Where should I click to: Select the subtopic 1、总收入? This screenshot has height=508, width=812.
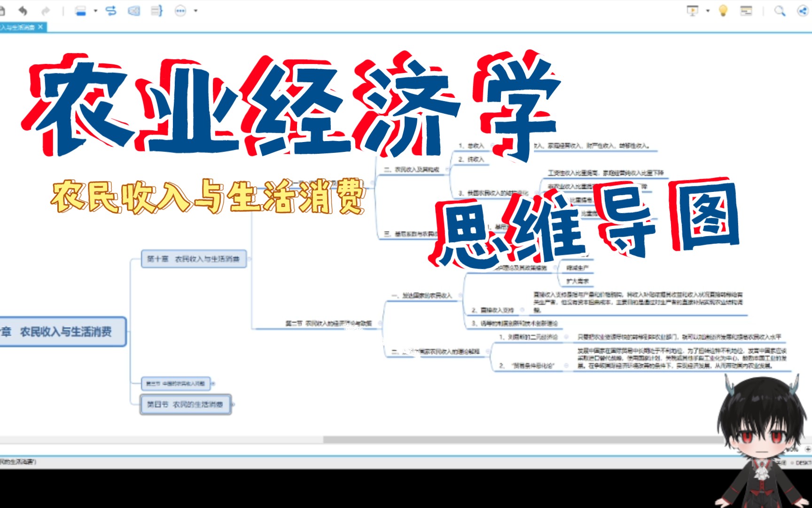[x=471, y=146]
